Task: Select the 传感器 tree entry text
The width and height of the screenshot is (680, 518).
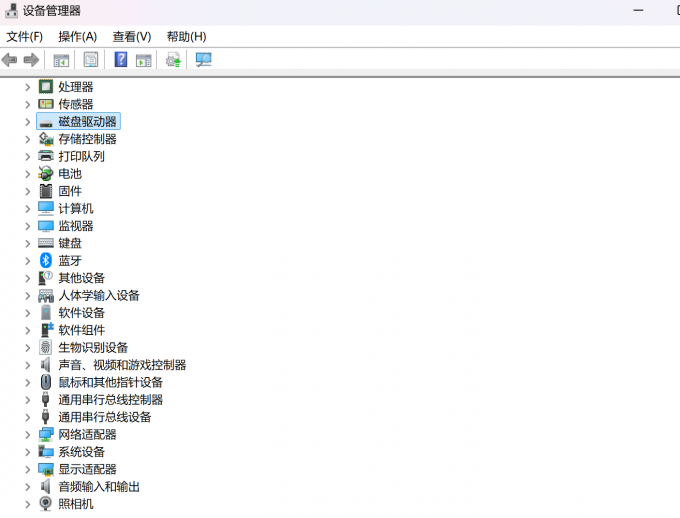Action: 76,104
